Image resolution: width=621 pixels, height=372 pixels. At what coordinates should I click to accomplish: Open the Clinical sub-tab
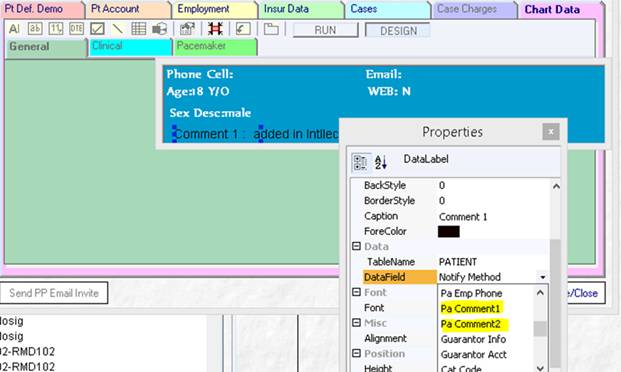coord(130,47)
